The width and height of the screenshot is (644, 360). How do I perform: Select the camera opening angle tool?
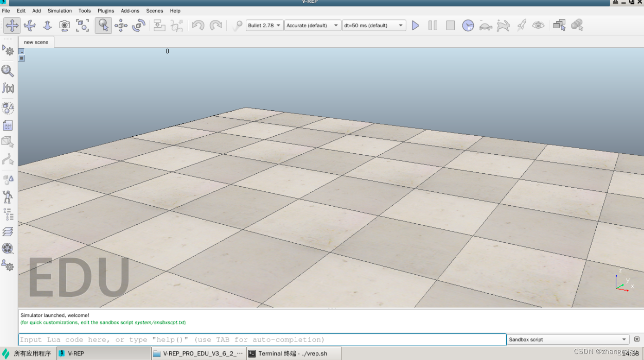pyautogui.click(x=64, y=25)
